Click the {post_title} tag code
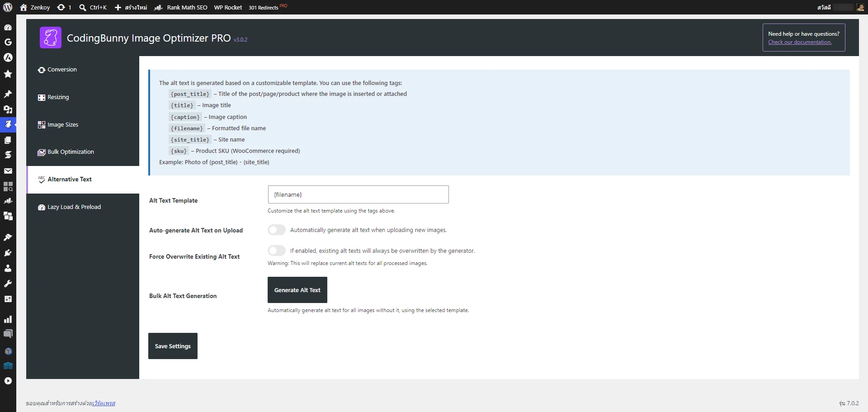This screenshot has height=412, width=868. pos(190,94)
